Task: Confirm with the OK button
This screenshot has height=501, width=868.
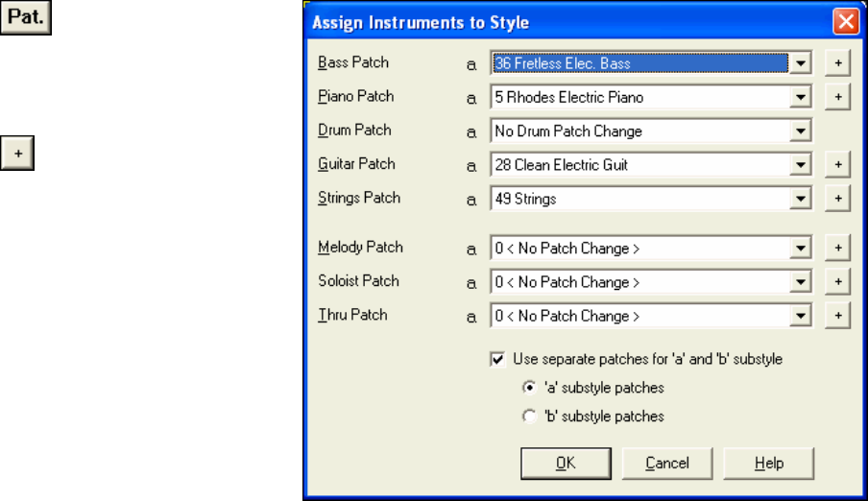Action: click(x=566, y=464)
